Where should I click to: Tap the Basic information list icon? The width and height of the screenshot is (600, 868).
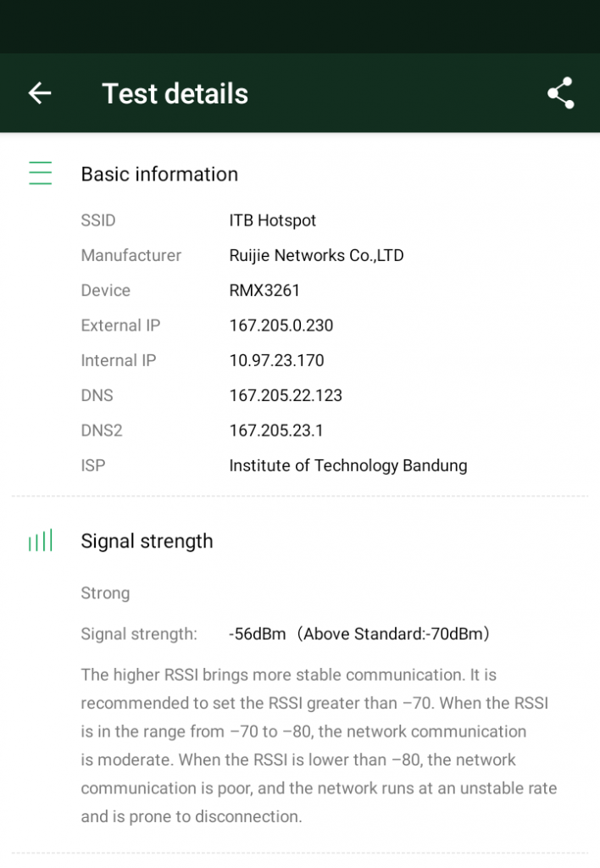pos(41,173)
